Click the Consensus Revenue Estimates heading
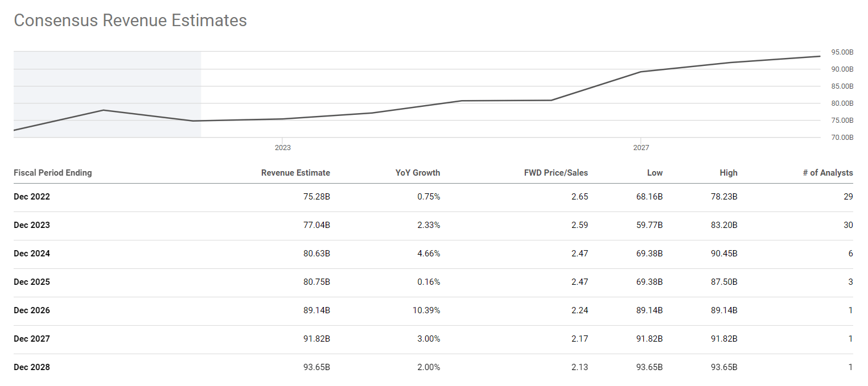 (x=130, y=20)
